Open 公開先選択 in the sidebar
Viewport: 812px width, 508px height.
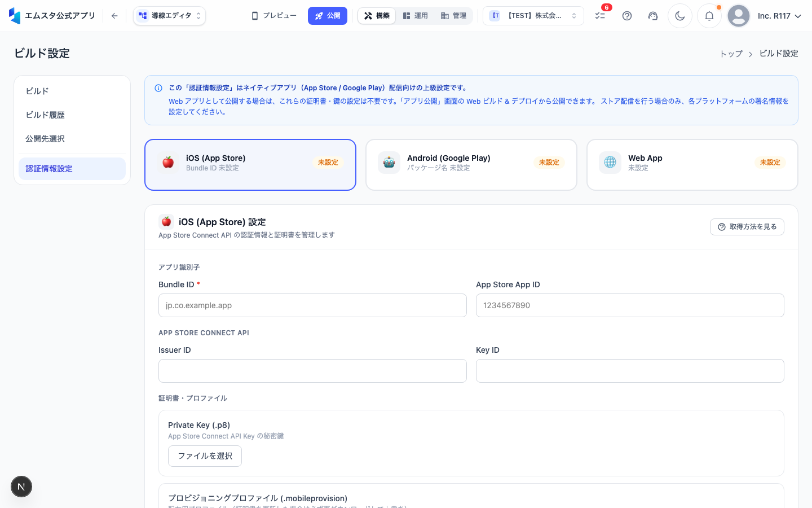pyautogui.click(x=72, y=138)
